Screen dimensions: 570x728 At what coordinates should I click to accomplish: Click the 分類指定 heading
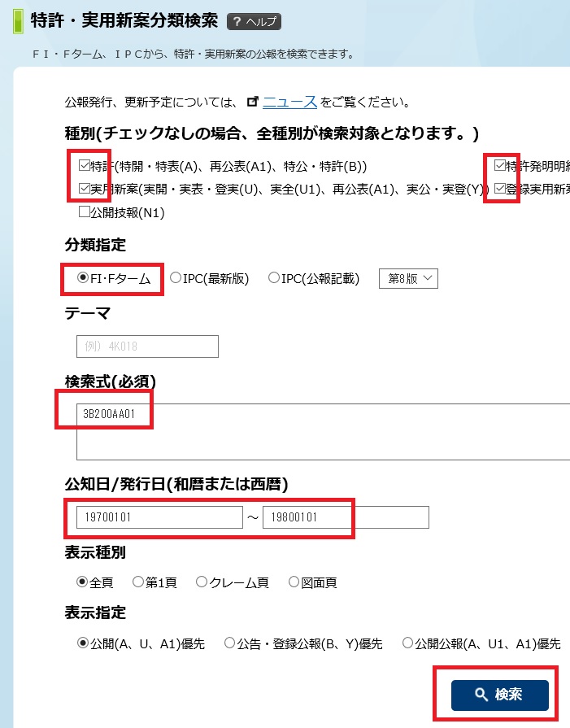coord(95,245)
